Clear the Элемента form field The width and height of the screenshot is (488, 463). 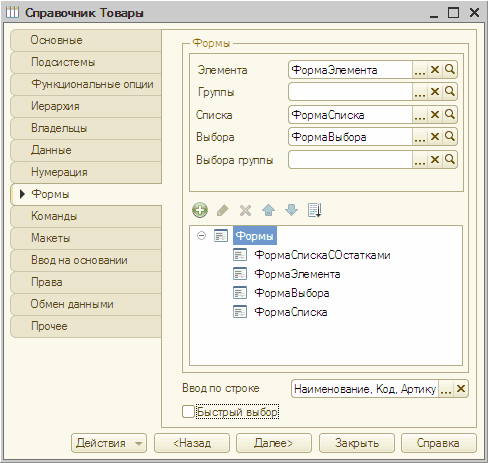(x=435, y=70)
